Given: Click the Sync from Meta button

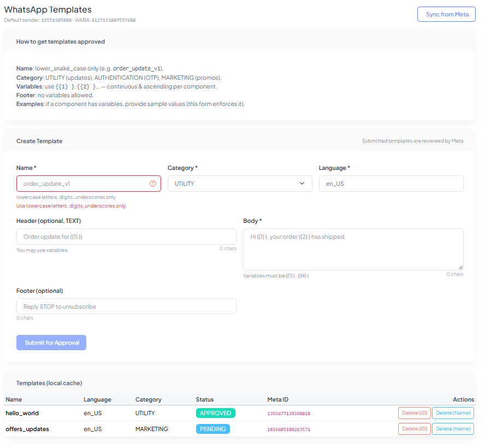Looking at the screenshot, I should click(447, 14).
